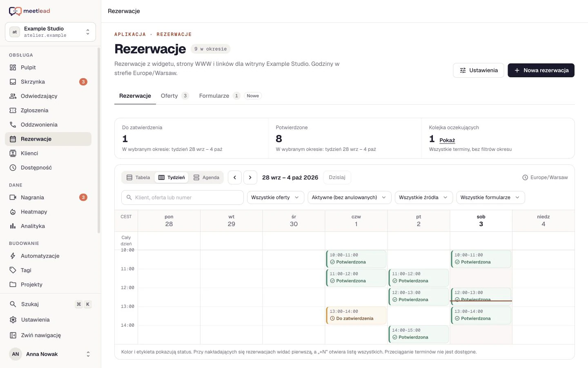Switch to the Oferty tab
Screen dimensions: 588x368
click(174, 96)
